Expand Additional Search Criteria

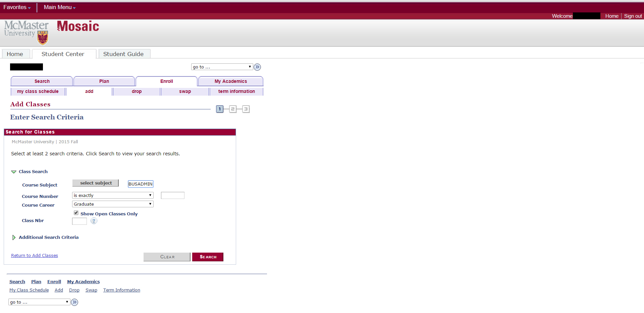(14, 238)
